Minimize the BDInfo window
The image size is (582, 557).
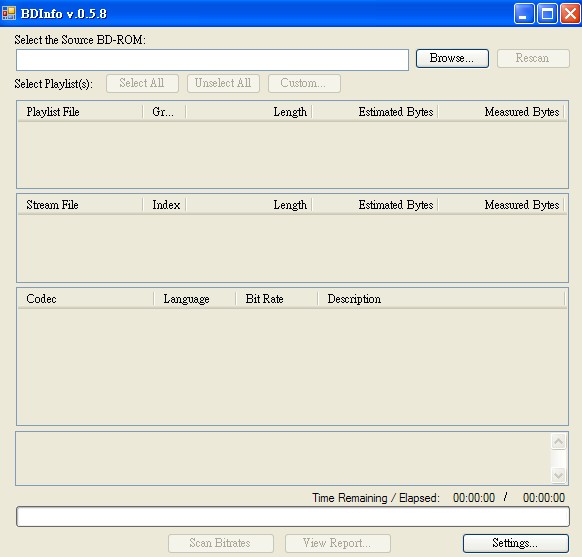point(524,14)
